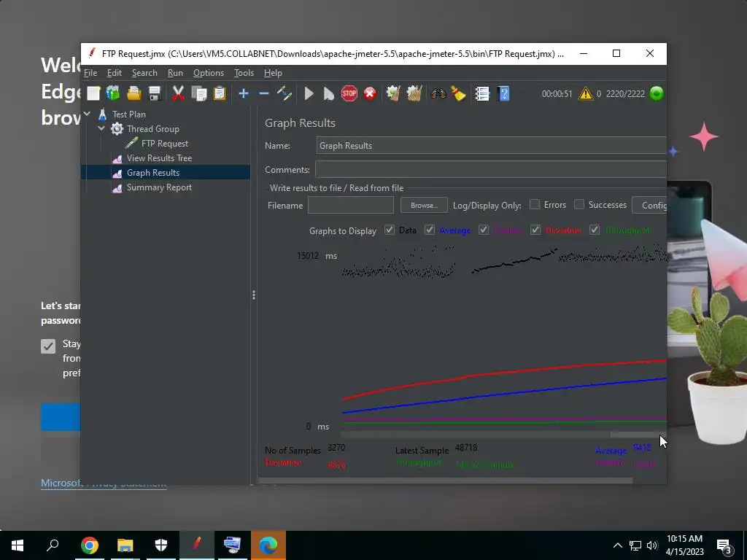
Task: Collapse the Thread Group tree node
Action: [x=101, y=128]
